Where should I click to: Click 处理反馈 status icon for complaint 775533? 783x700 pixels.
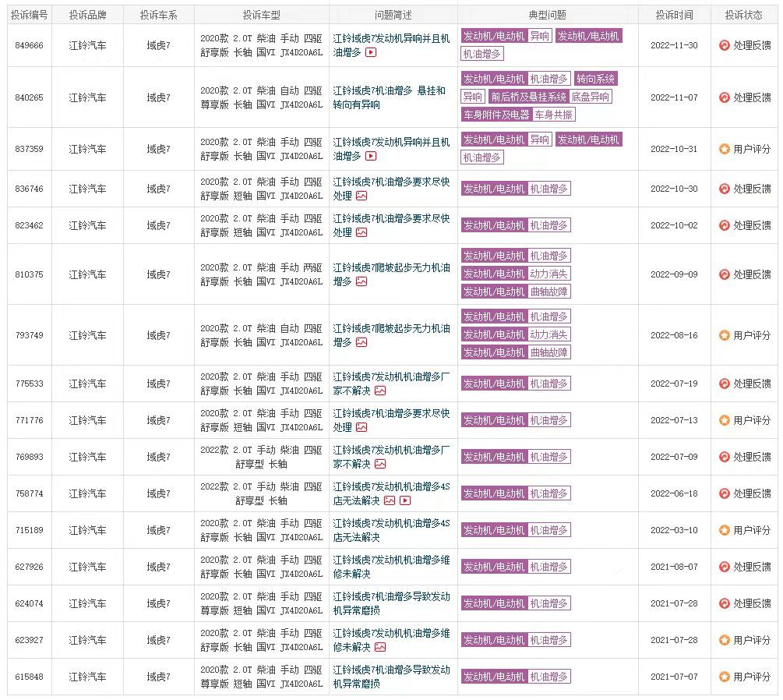coord(724,384)
